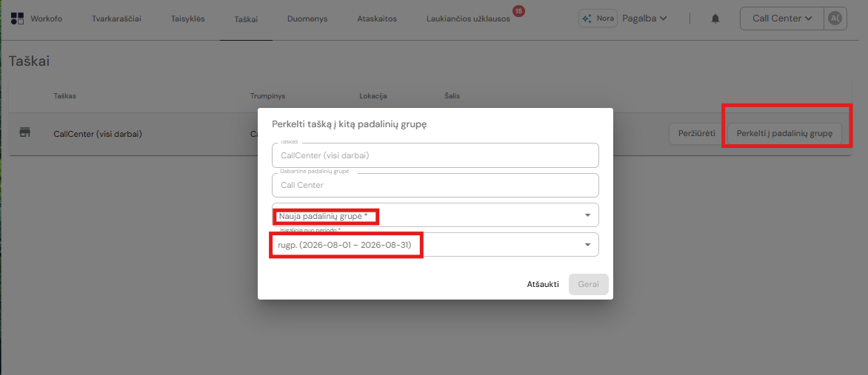Open the notifications bell
Viewport: 868px width, 375px height.
point(715,18)
